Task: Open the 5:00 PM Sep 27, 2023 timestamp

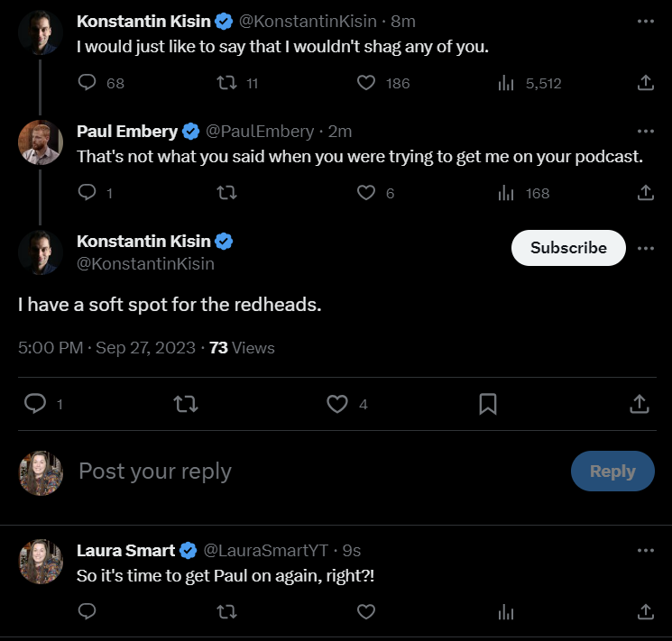Action: pyautogui.click(x=106, y=348)
